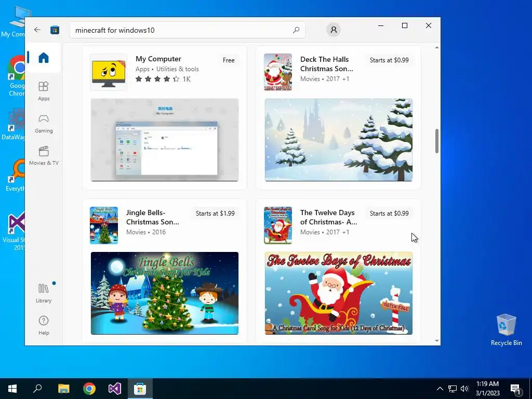Select the Home icon in sidebar
Viewport: 532px width, 399px height.
(44, 58)
